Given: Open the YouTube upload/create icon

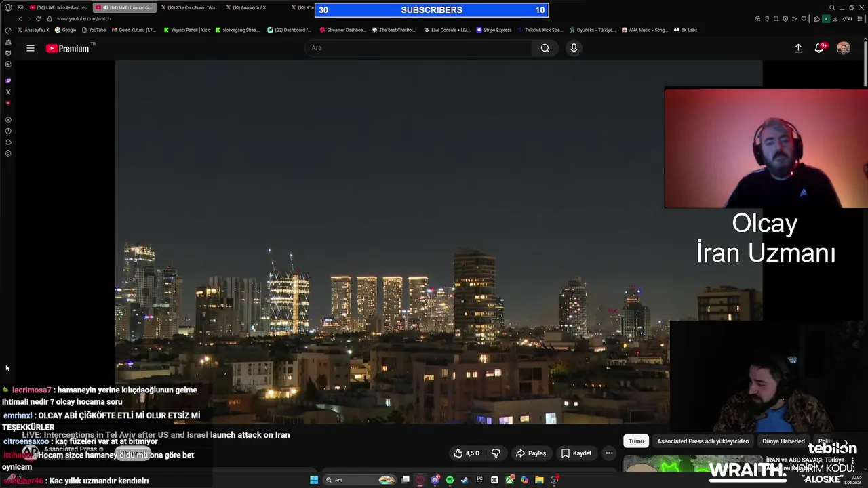Looking at the screenshot, I should coord(798,48).
